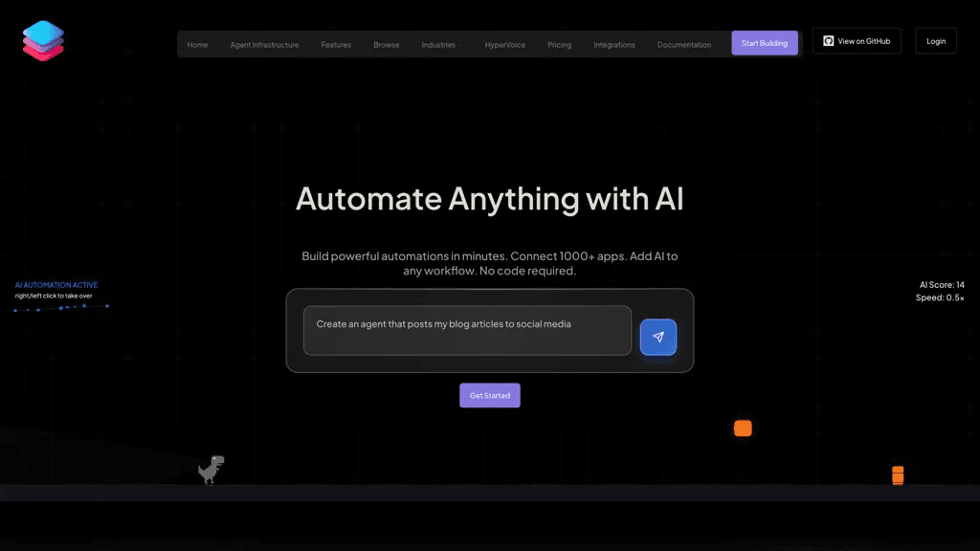The width and height of the screenshot is (980, 551).
Task: Click the Start Building button
Action: [x=765, y=43]
